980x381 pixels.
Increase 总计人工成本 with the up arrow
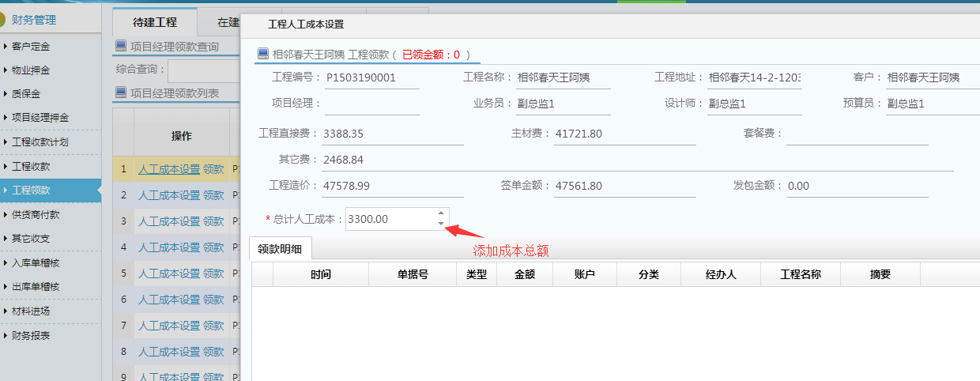[440, 213]
